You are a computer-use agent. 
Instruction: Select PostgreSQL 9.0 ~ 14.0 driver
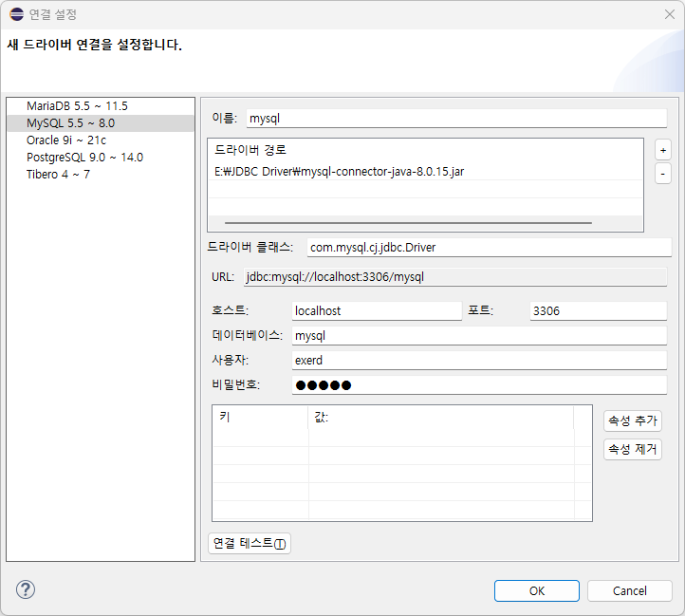point(101,158)
